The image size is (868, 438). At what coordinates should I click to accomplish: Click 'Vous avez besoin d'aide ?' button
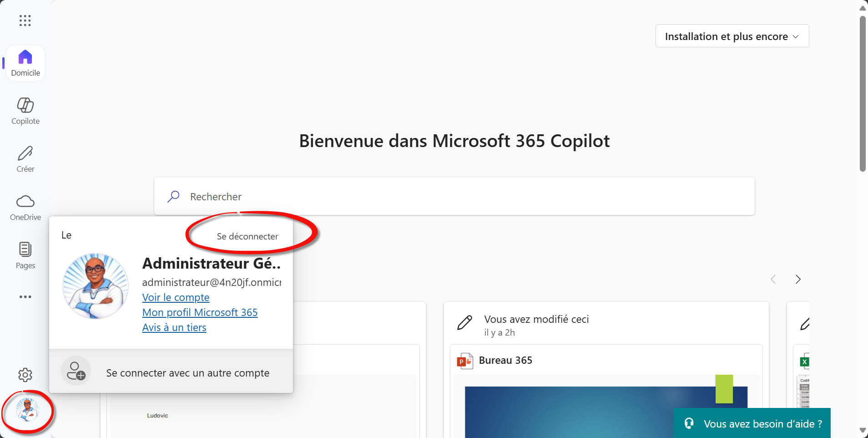click(x=752, y=423)
